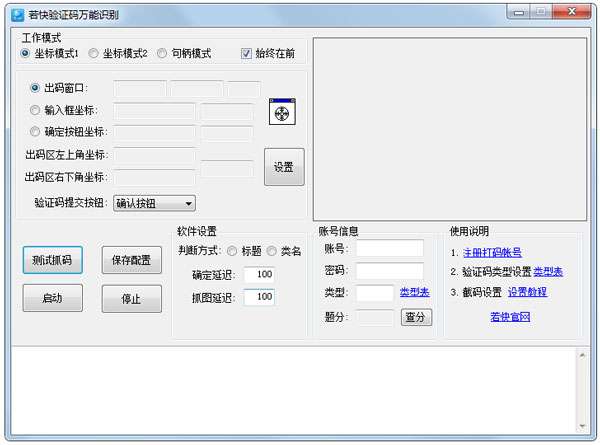Click the 设置 button
The image size is (600, 445).
pyautogui.click(x=284, y=167)
